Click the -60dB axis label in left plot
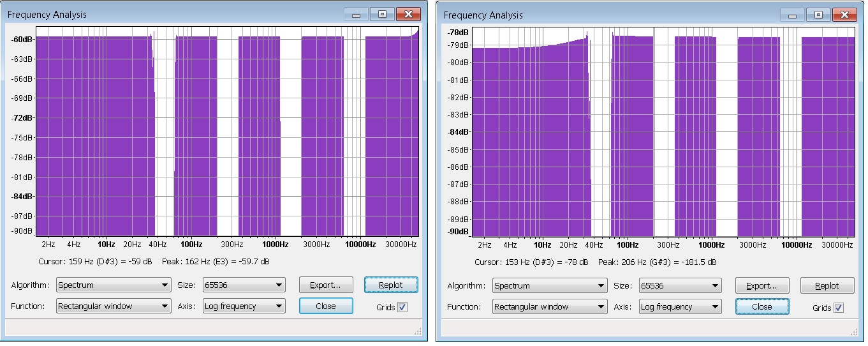 click(x=22, y=40)
